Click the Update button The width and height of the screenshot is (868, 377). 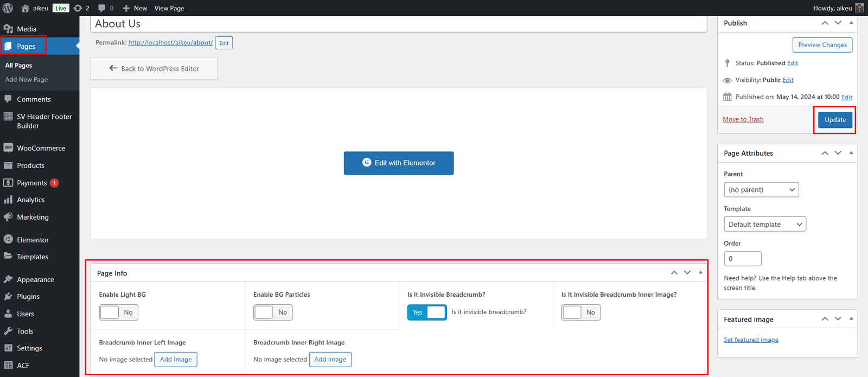point(835,120)
